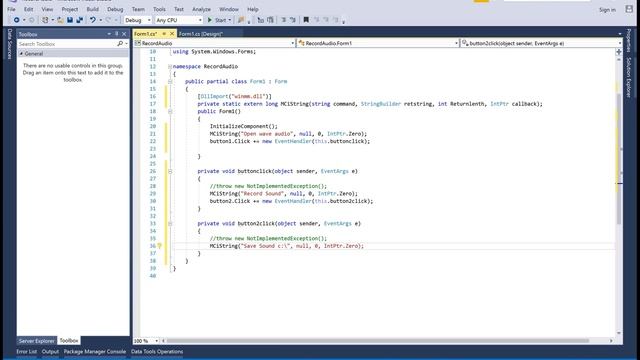Click the Find in Files toolbar icon
The image size is (640, 360).
(241, 20)
